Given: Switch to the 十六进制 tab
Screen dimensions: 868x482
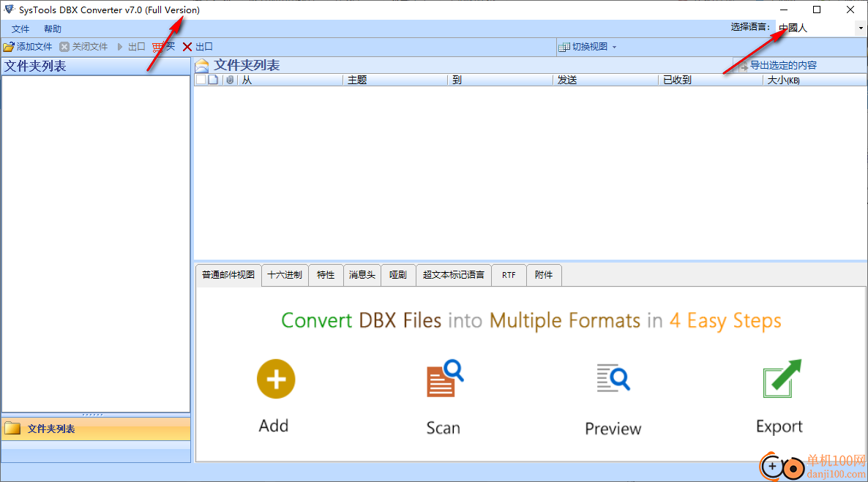Looking at the screenshot, I should (285, 275).
